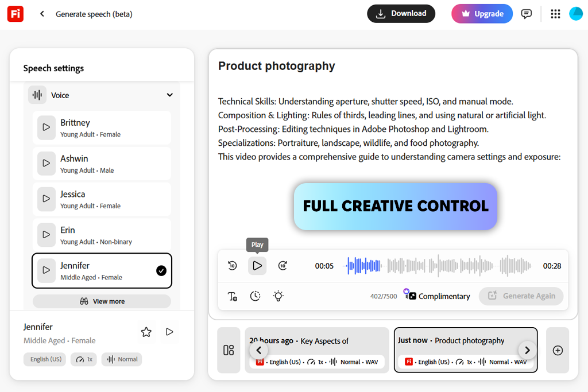The height and width of the screenshot is (392, 588).
Task: Skip audio forward 10 seconds
Action: (283, 266)
